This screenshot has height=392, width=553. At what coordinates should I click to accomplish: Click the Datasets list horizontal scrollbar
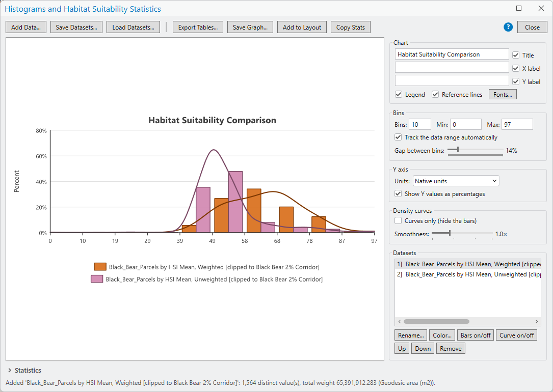(436, 321)
